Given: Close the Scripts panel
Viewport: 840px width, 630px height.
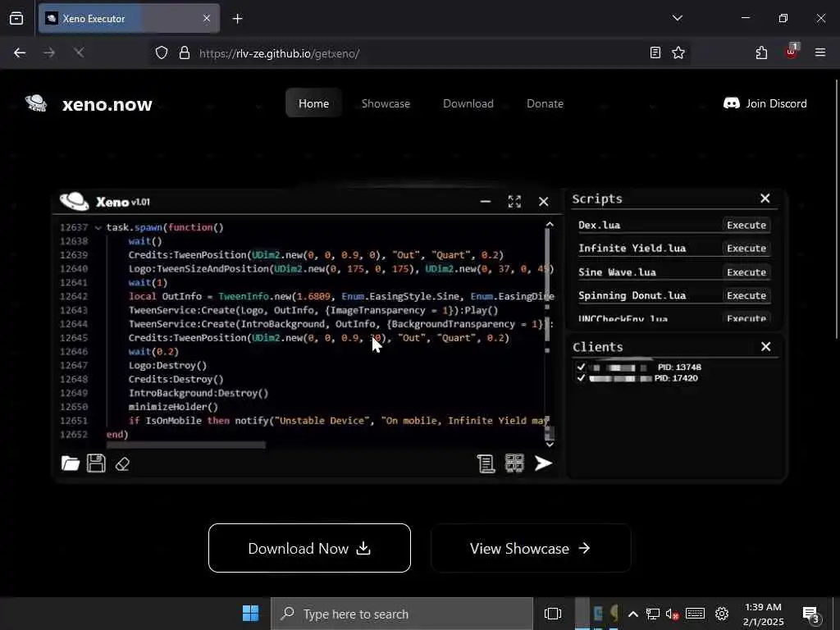Looking at the screenshot, I should coord(765,199).
